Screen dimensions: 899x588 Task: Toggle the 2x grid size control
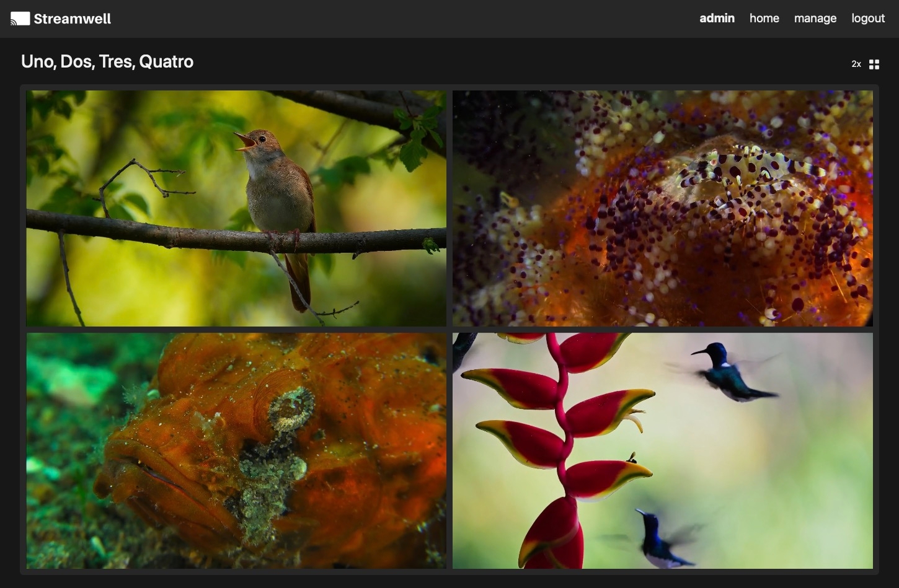[856, 64]
